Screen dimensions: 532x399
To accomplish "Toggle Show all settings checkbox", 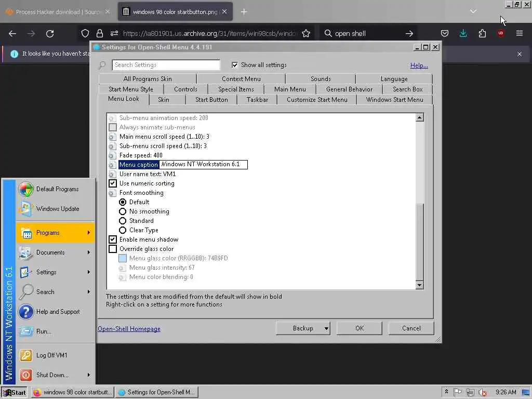I will (x=235, y=65).
